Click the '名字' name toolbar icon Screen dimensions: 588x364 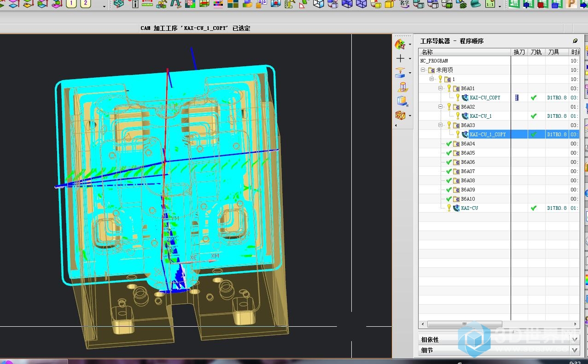point(404,4)
